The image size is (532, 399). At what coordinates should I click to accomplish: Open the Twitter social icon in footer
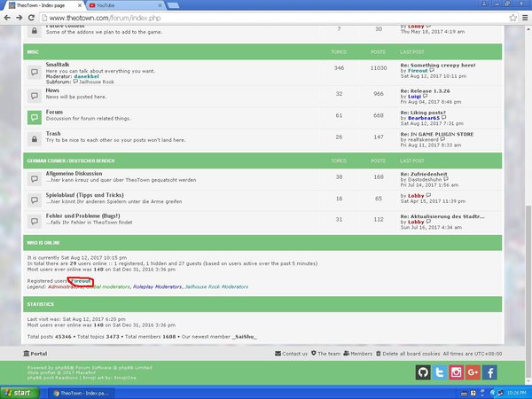click(x=440, y=372)
